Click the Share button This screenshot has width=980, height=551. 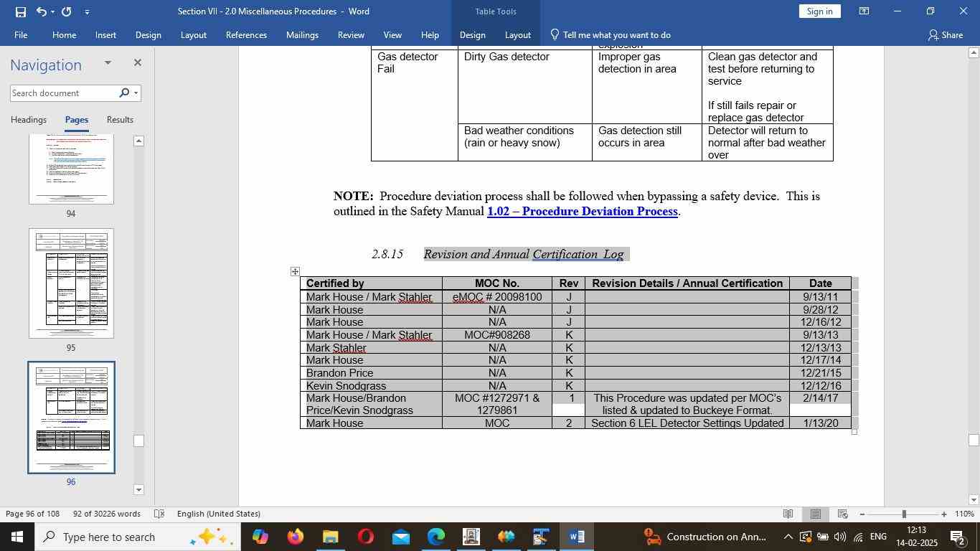946,34
